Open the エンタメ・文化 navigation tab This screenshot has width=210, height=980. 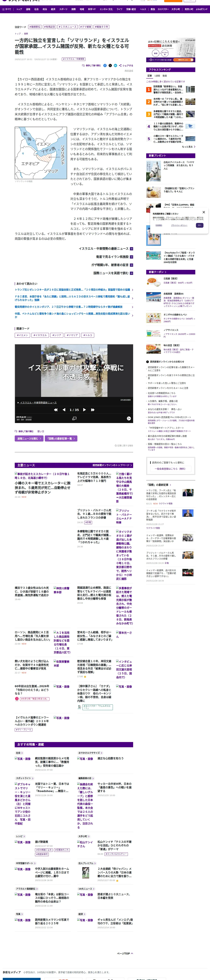pos(106,9)
